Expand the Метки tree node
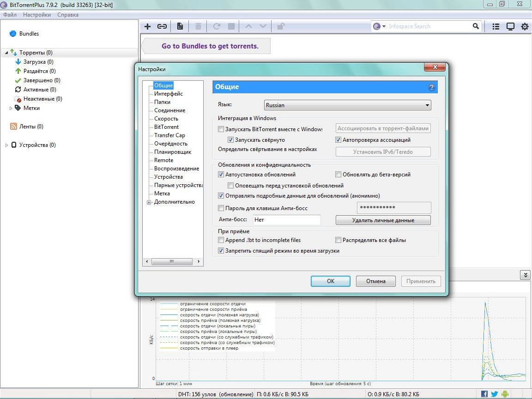 (x=11, y=108)
